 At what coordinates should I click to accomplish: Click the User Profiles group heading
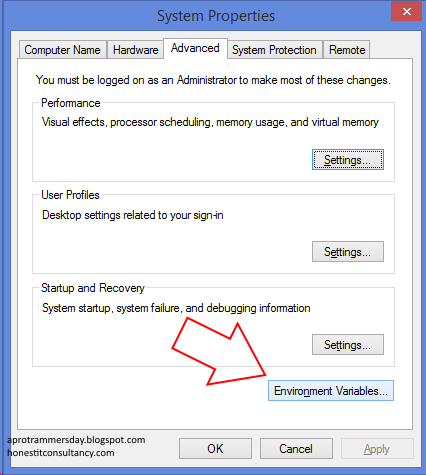tap(70, 195)
